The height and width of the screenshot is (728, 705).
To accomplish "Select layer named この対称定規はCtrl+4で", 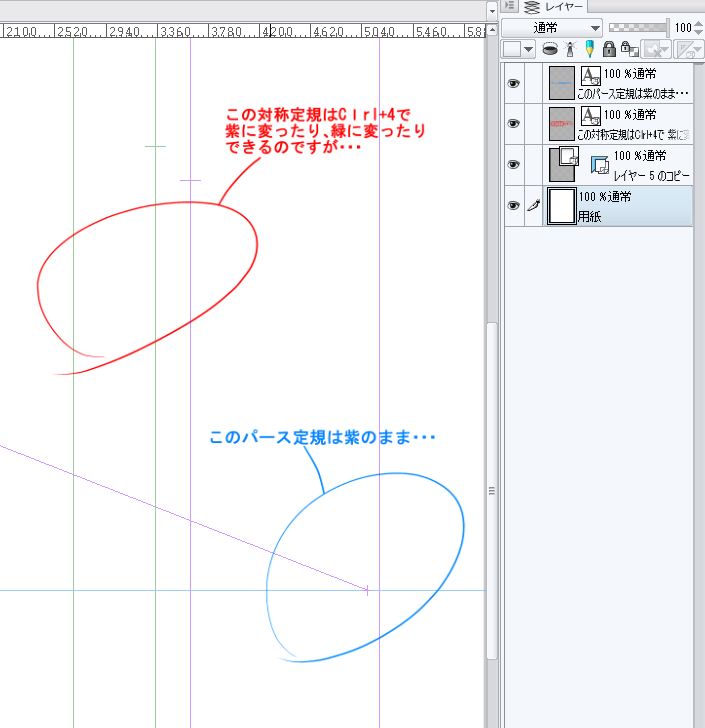I will [x=633, y=135].
